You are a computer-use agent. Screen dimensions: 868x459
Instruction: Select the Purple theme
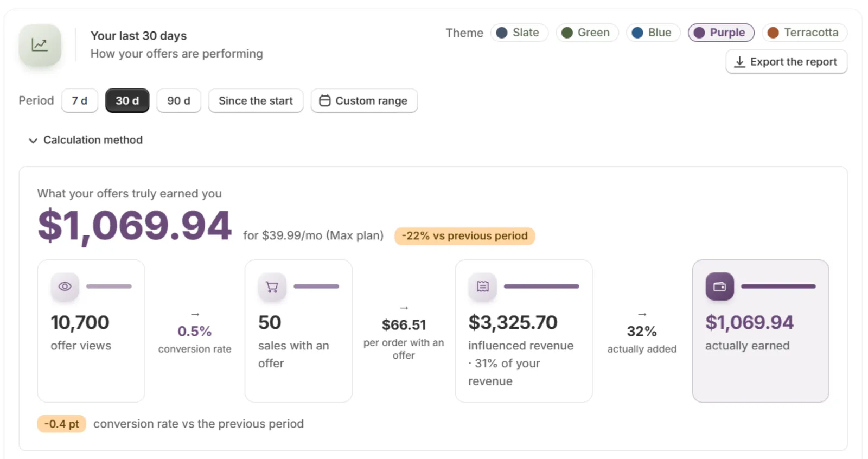tap(721, 33)
